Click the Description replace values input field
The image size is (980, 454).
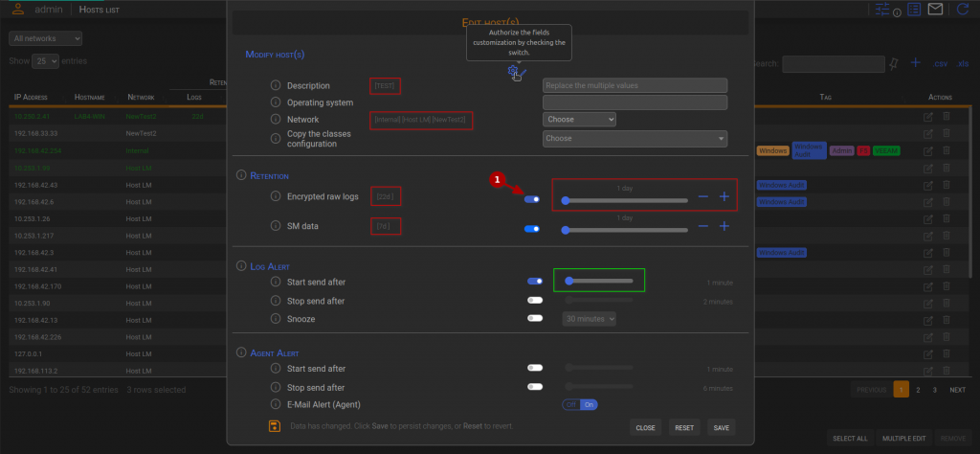tap(635, 85)
